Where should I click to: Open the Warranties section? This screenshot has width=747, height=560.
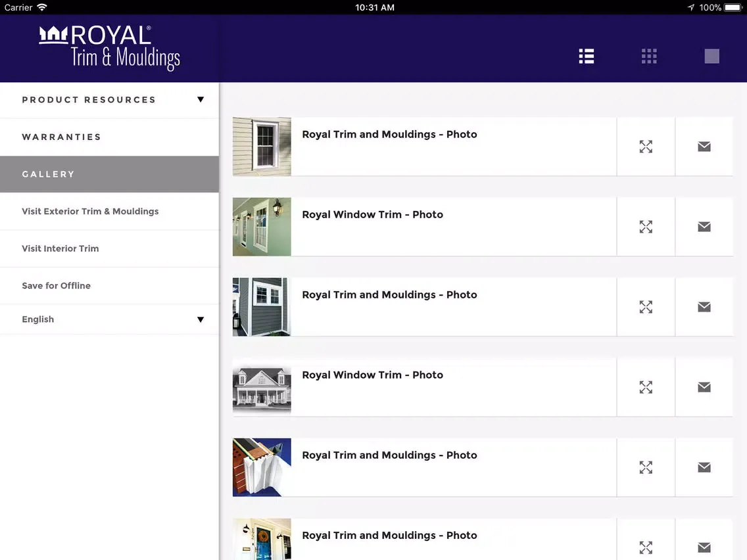pos(110,137)
